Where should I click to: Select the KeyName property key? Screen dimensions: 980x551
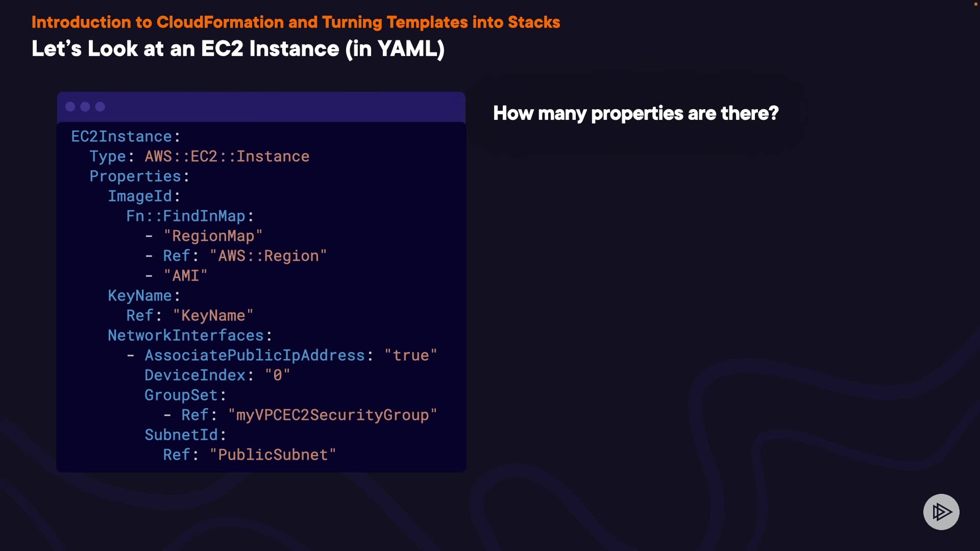[140, 296]
